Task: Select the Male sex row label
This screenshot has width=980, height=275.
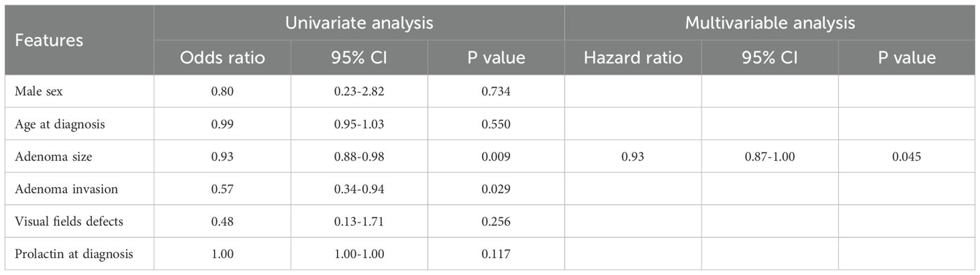Action: [39, 91]
